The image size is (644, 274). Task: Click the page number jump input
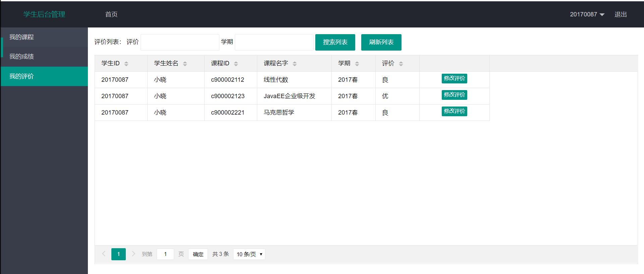pyautogui.click(x=165, y=254)
